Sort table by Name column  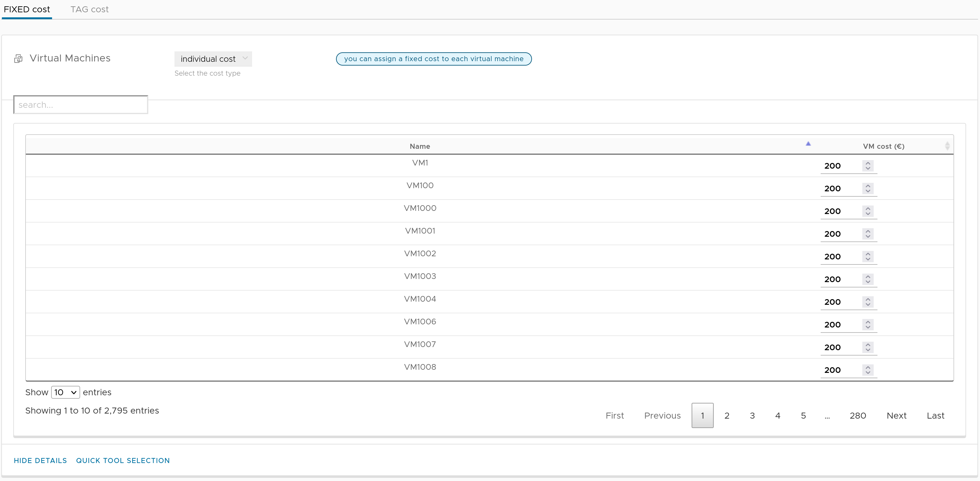420,146
